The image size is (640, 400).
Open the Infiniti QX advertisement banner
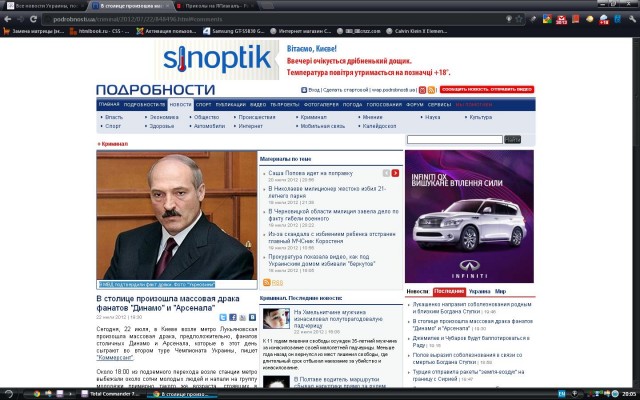(469, 216)
